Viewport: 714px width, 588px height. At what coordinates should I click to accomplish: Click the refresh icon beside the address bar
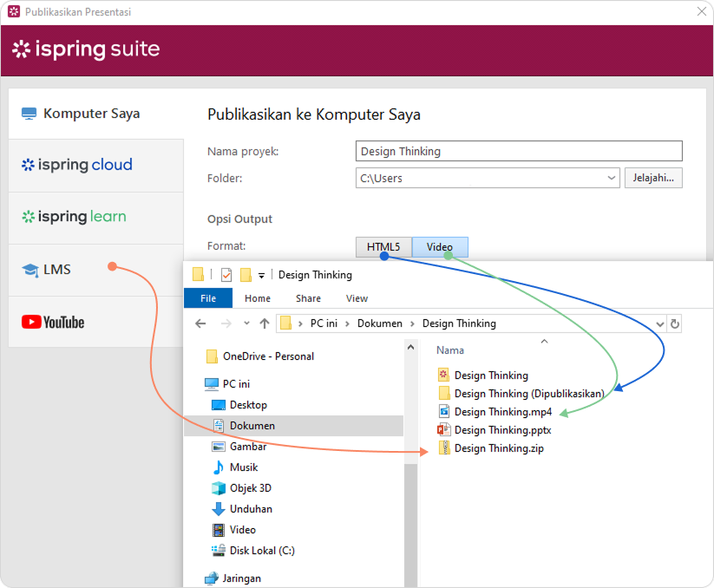click(675, 323)
